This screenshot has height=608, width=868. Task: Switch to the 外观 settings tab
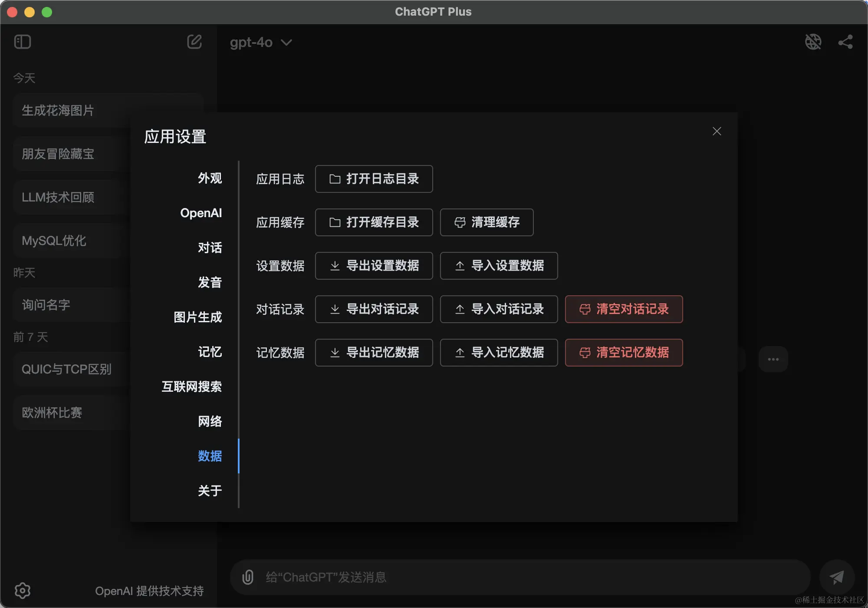[210, 178]
